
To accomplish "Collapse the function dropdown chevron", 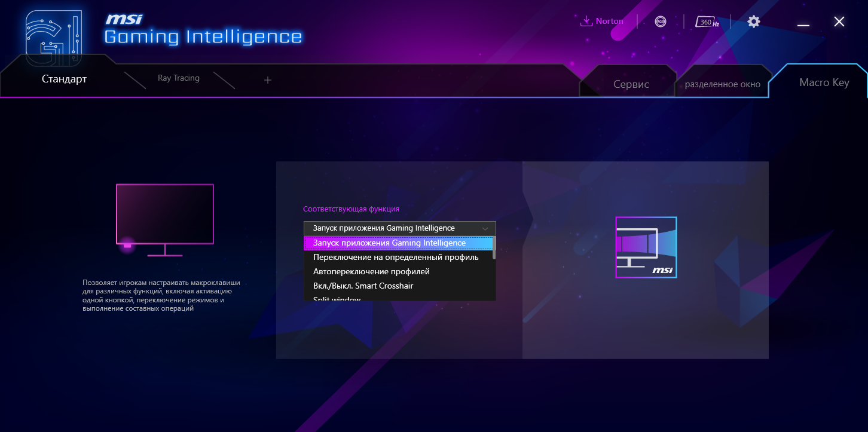I will 485,228.
